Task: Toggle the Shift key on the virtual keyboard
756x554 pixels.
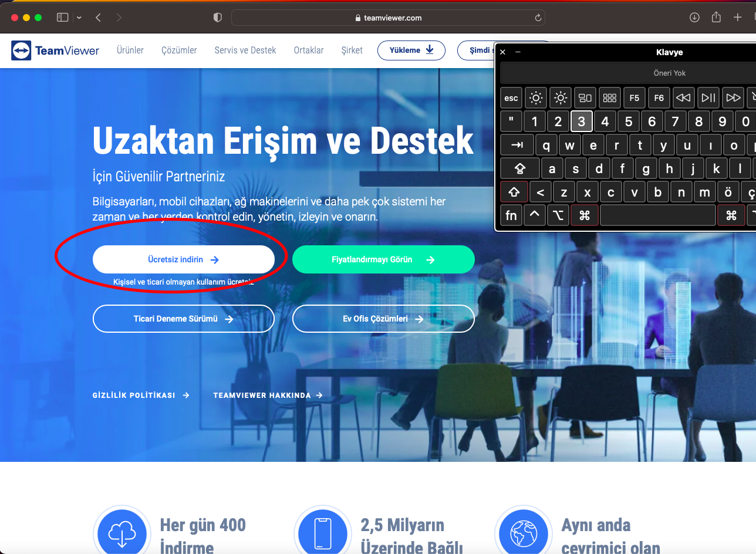Action: pos(514,192)
